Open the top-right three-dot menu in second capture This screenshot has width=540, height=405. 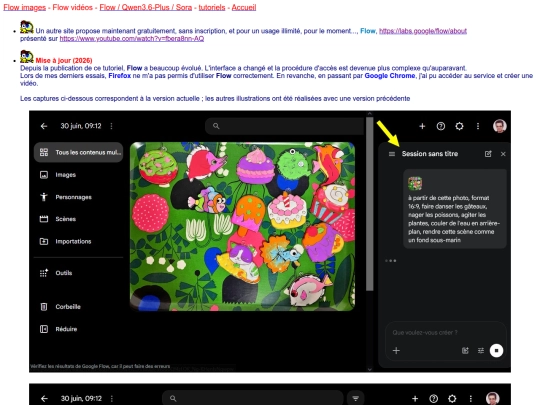[471, 399]
